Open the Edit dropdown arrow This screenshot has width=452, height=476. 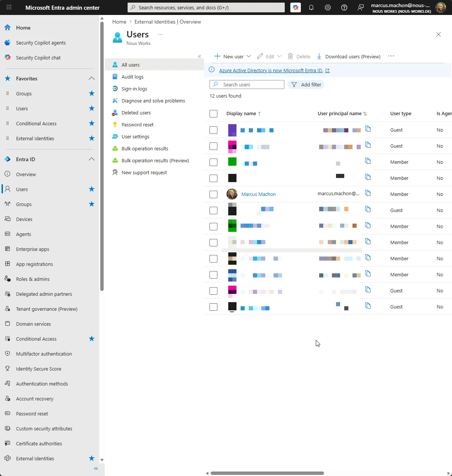pyautogui.click(x=279, y=56)
